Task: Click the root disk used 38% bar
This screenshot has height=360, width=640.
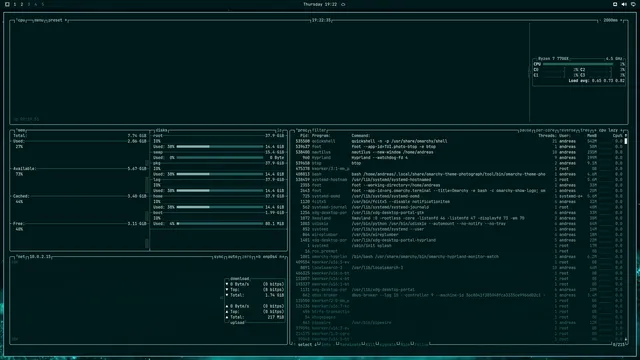Action: (220, 147)
